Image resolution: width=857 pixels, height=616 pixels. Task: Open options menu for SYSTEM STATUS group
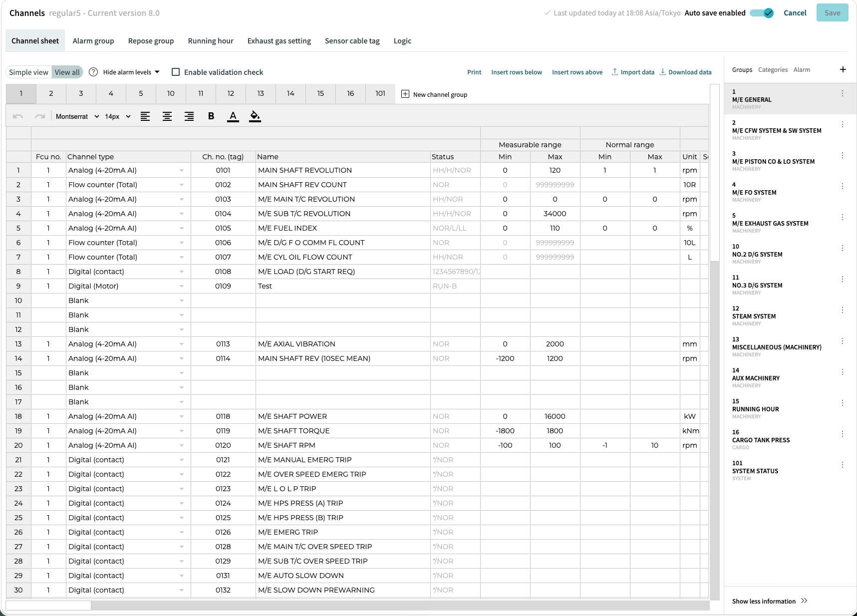click(843, 465)
